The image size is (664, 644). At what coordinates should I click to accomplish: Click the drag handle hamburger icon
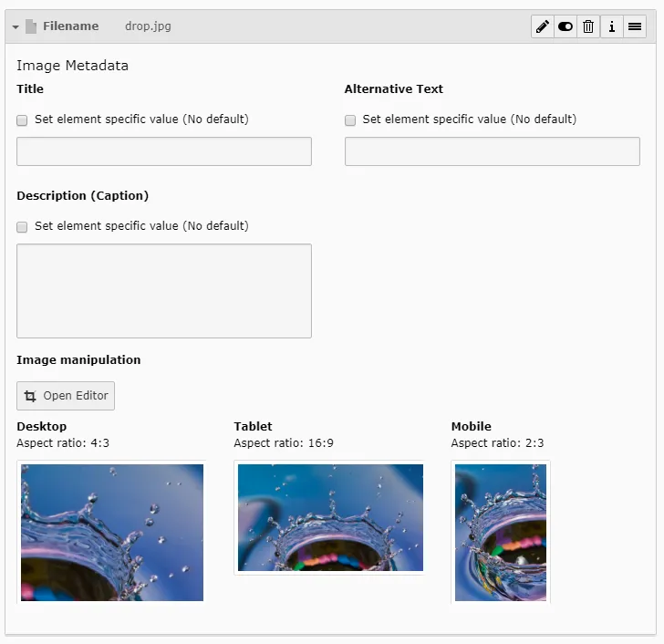click(635, 26)
